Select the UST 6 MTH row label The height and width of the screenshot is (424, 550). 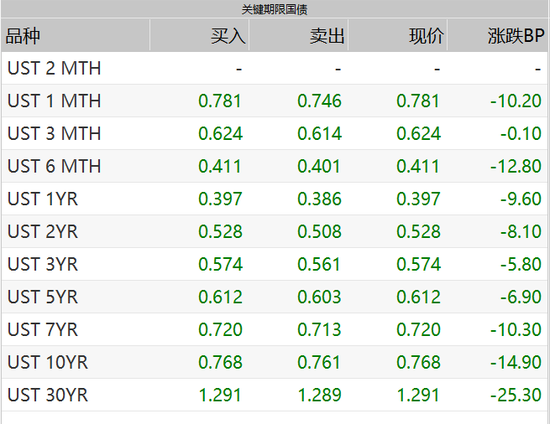point(54,166)
